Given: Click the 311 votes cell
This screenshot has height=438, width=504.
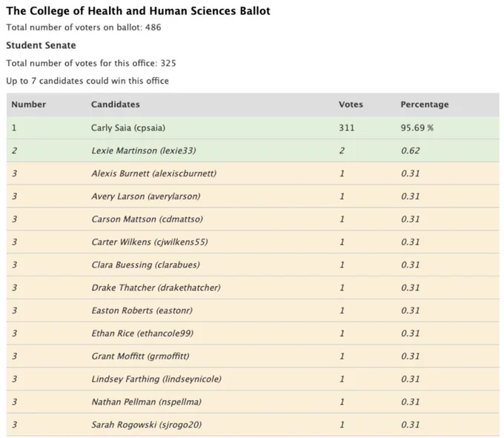Looking at the screenshot, I should [347, 128].
